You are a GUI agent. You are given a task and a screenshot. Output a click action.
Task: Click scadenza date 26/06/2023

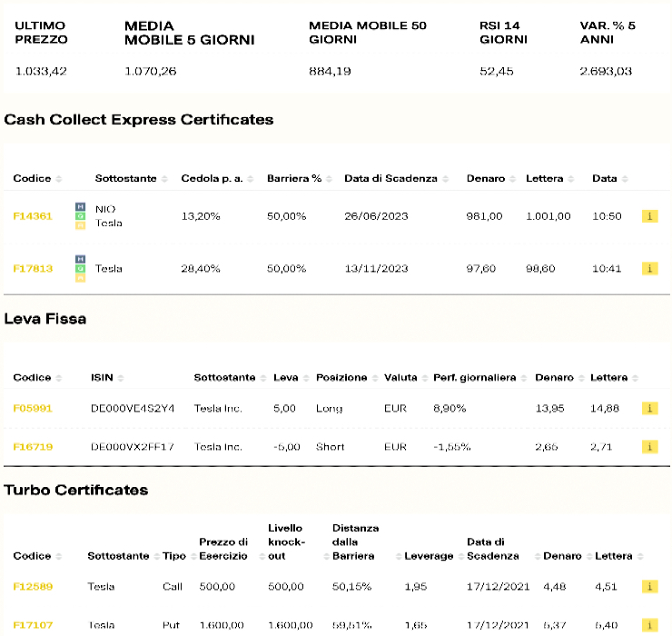click(x=376, y=216)
